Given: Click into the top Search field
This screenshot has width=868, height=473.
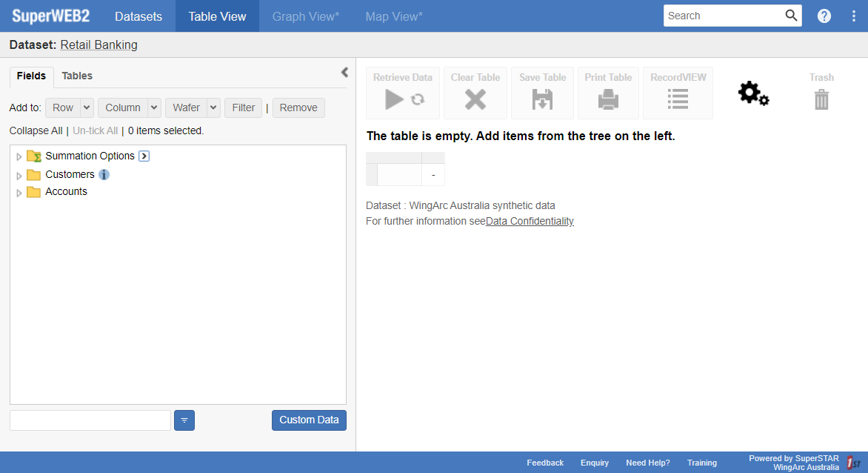Looking at the screenshot, I should point(722,16).
